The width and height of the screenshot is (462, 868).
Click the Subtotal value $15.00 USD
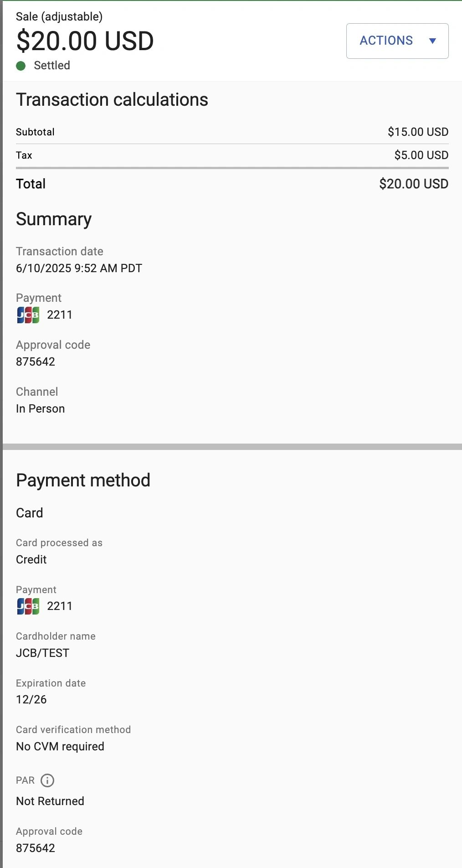coord(418,132)
